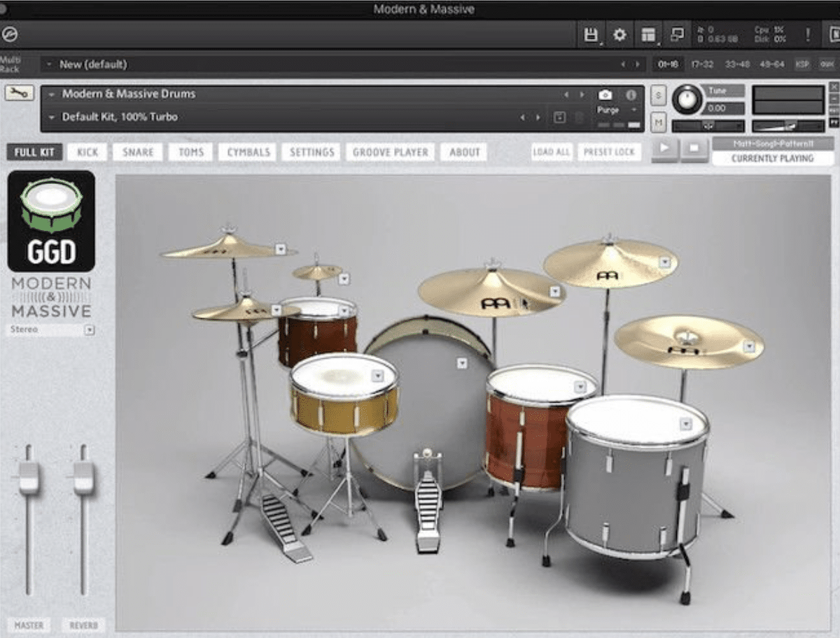Viewport: 840px width, 638px height.
Task: Open the SETTINGS tab
Action: (x=311, y=152)
